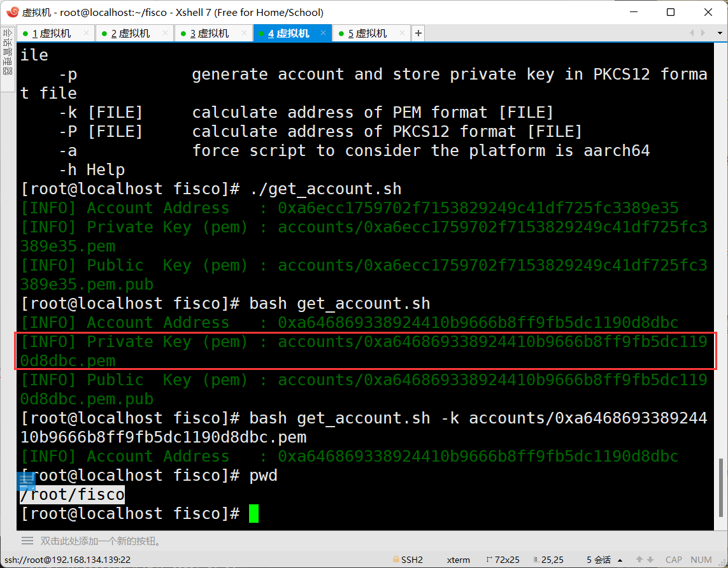728x568 pixels.
Task: Click the './get_account.sh' command text
Action: [x=325, y=189]
